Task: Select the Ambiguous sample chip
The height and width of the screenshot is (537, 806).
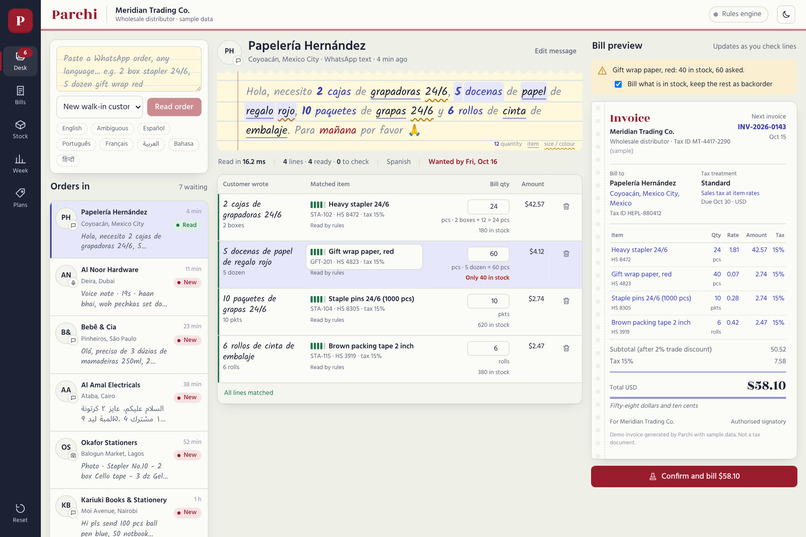Action: click(113, 128)
